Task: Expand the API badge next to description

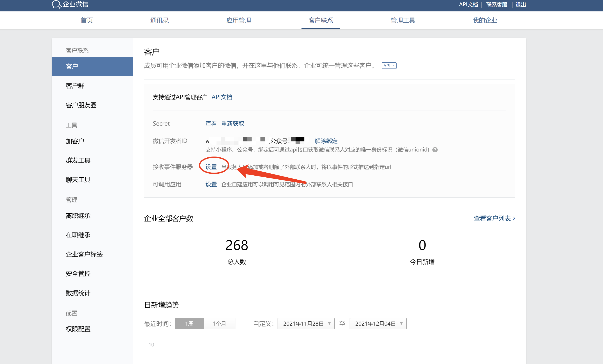Action: 389,66
